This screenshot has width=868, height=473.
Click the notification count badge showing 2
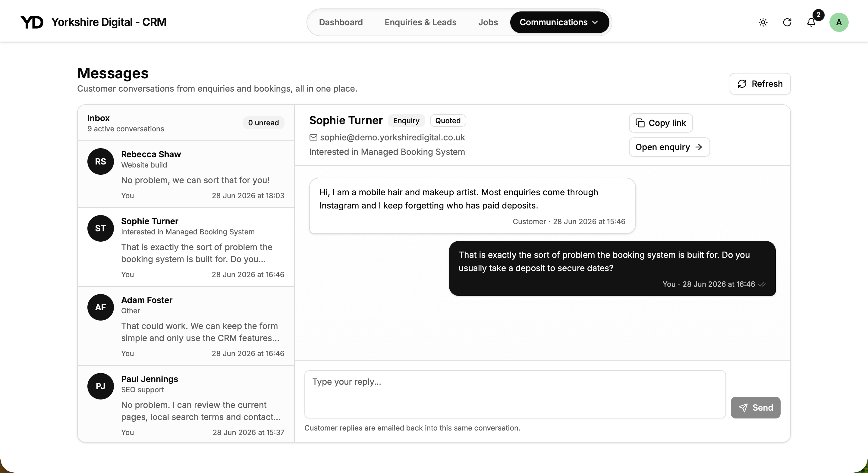(818, 15)
